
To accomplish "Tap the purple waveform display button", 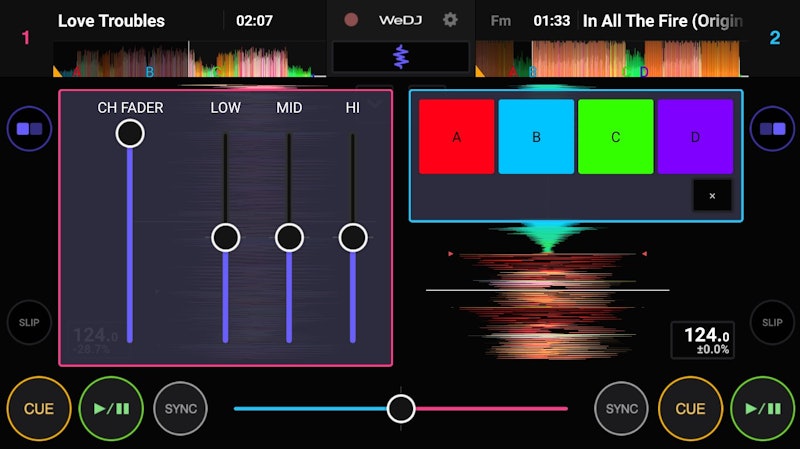I will 401,56.
